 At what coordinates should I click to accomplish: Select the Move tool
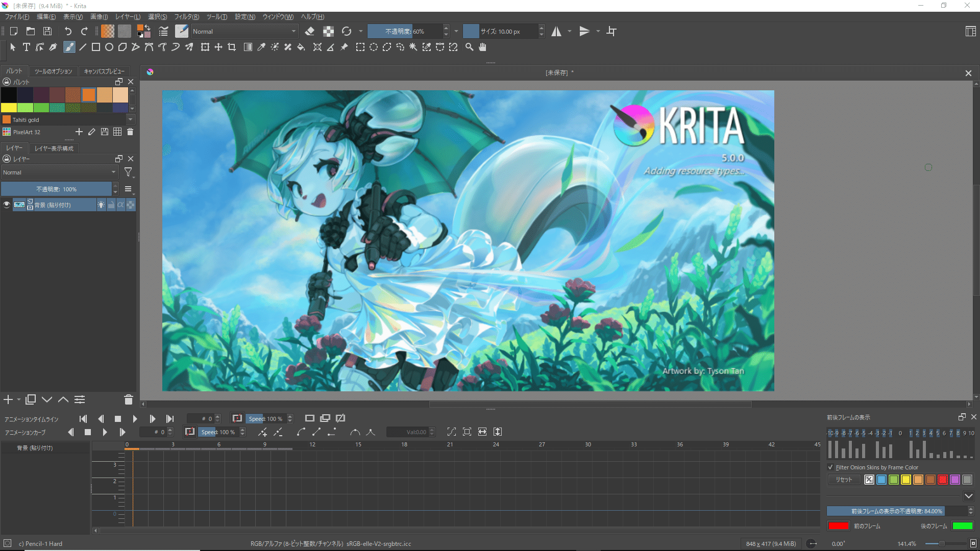point(218,47)
